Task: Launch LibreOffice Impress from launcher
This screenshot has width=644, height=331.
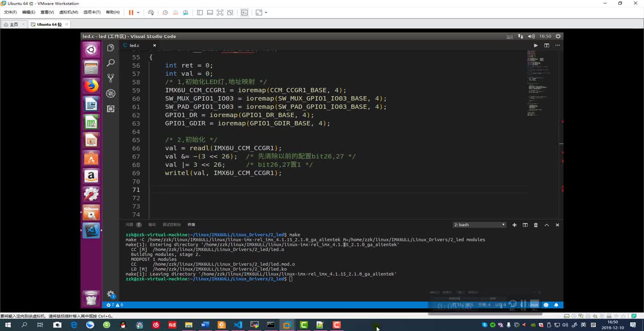Action: (91, 140)
